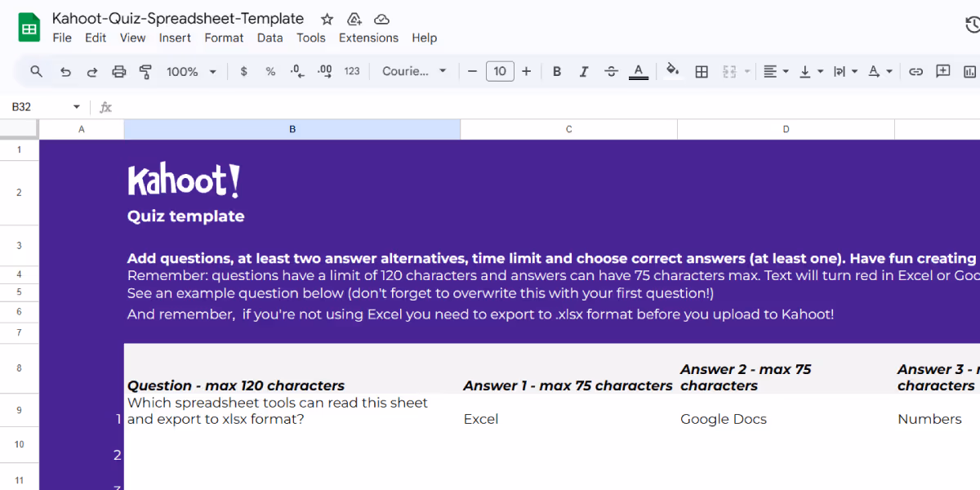This screenshot has width=980, height=490.
Task: Open the Google Sheets home icon
Action: [29, 28]
